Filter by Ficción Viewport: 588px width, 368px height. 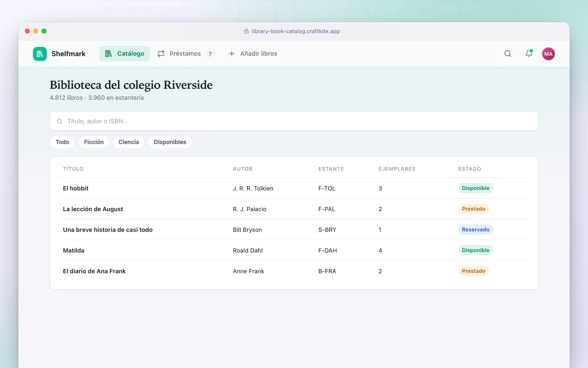click(x=94, y=142)
